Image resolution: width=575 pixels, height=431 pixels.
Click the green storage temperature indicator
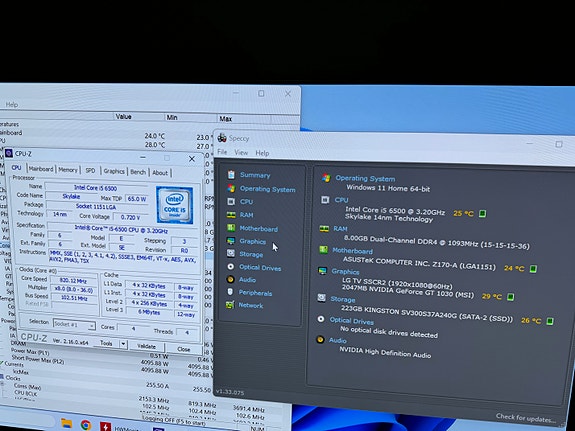pyautogui.click(x=549, y=321)
